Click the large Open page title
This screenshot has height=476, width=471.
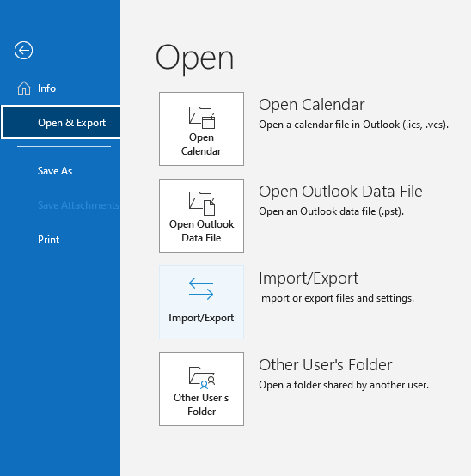194,58
